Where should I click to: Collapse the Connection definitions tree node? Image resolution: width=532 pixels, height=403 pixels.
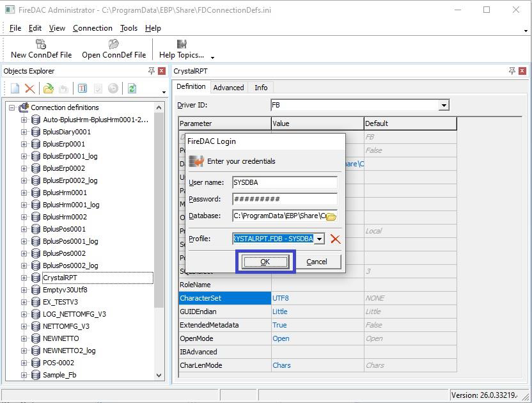(12, 107)
